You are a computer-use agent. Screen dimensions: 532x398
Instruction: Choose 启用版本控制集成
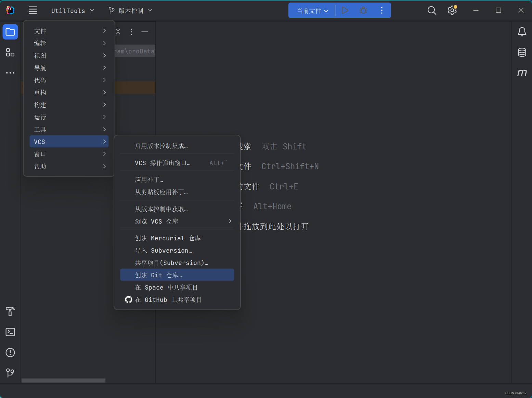pos(177,146)
